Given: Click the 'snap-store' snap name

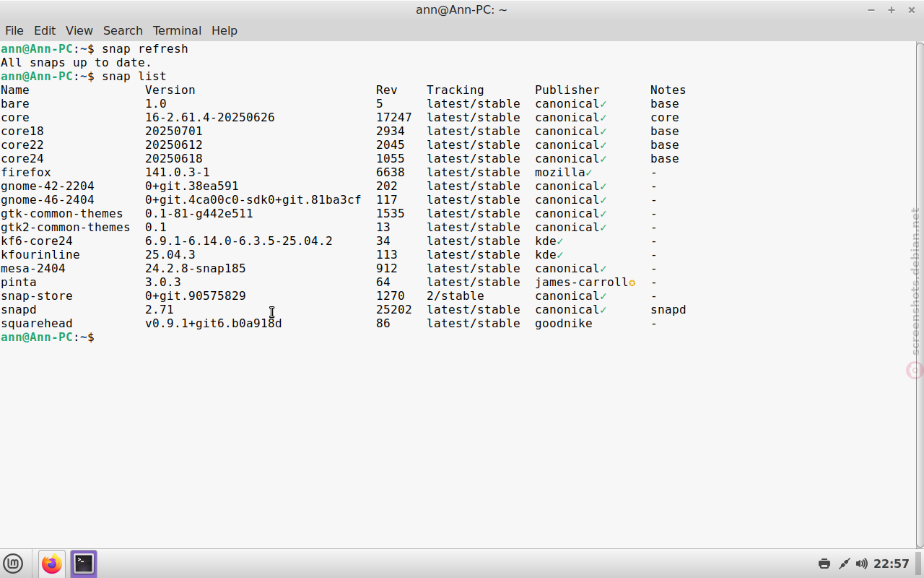Looking at the screenshot, I should point(37,296).
